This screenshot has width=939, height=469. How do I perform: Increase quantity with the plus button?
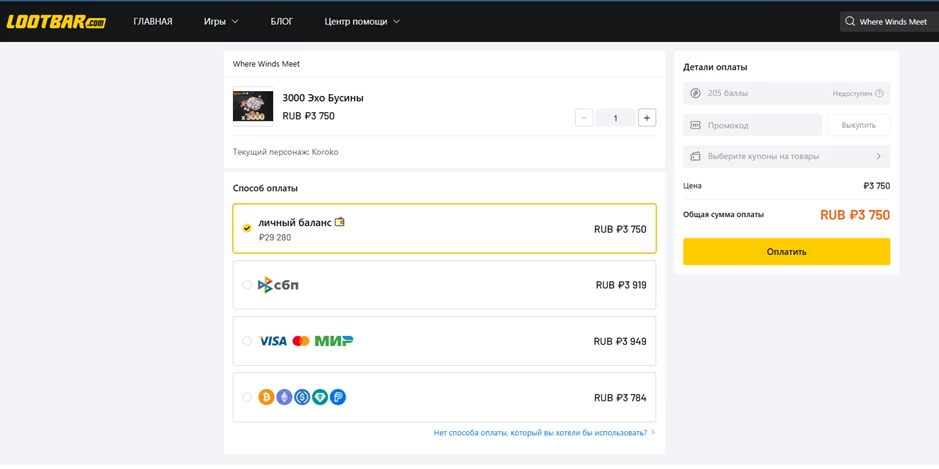pos(647,118)
